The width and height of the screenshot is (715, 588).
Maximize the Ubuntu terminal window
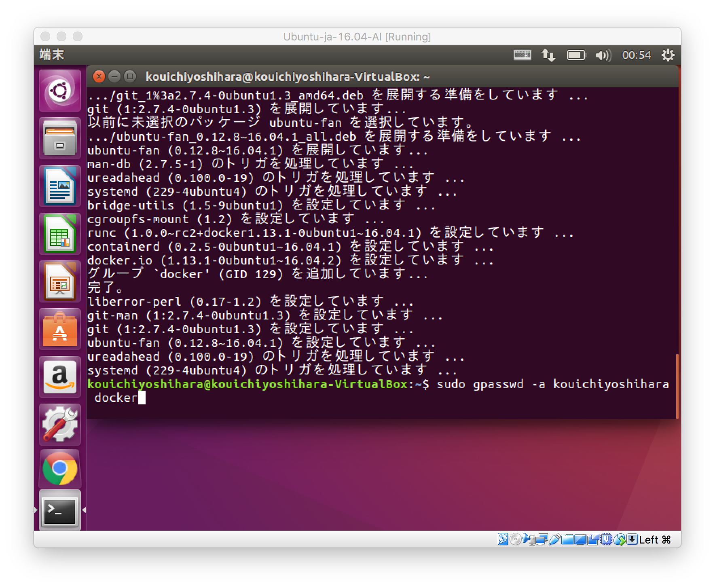click(x=130, y=76)
